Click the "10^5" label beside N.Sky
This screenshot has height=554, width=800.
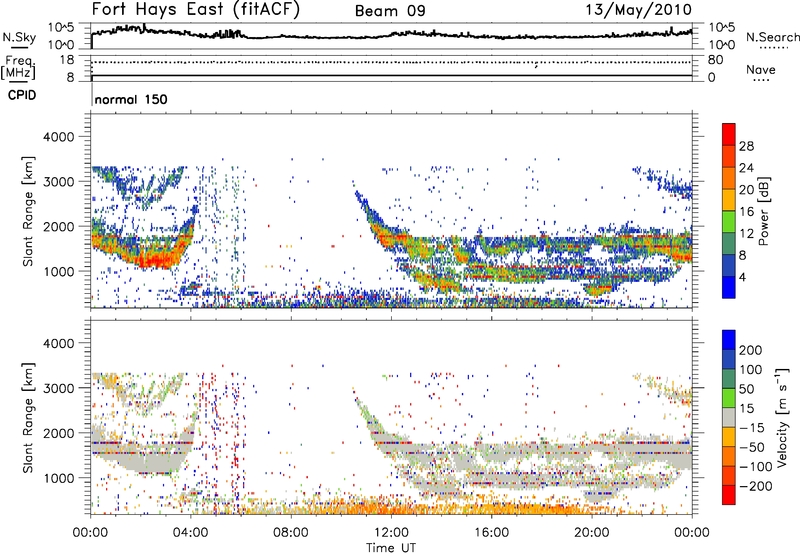click(62, 28)
